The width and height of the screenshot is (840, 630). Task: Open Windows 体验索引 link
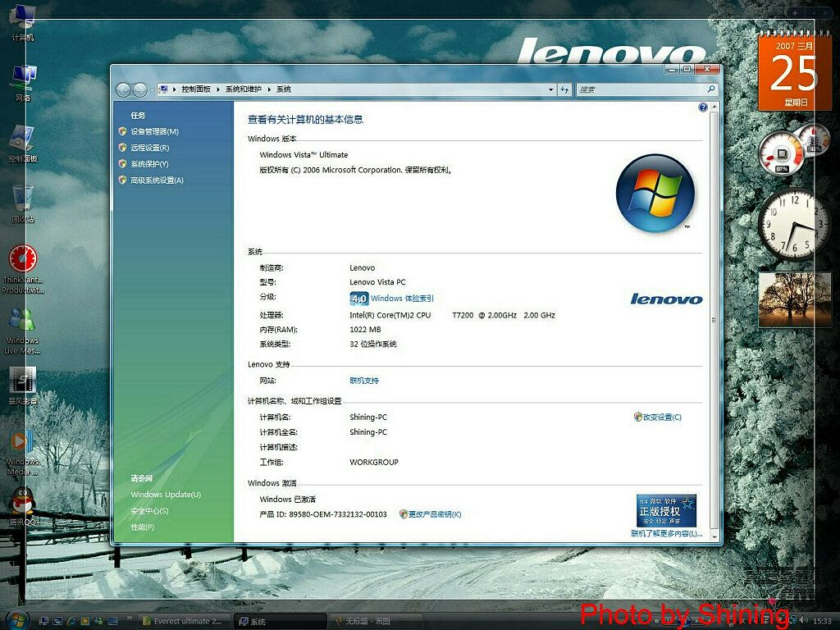tap(402, 299)
